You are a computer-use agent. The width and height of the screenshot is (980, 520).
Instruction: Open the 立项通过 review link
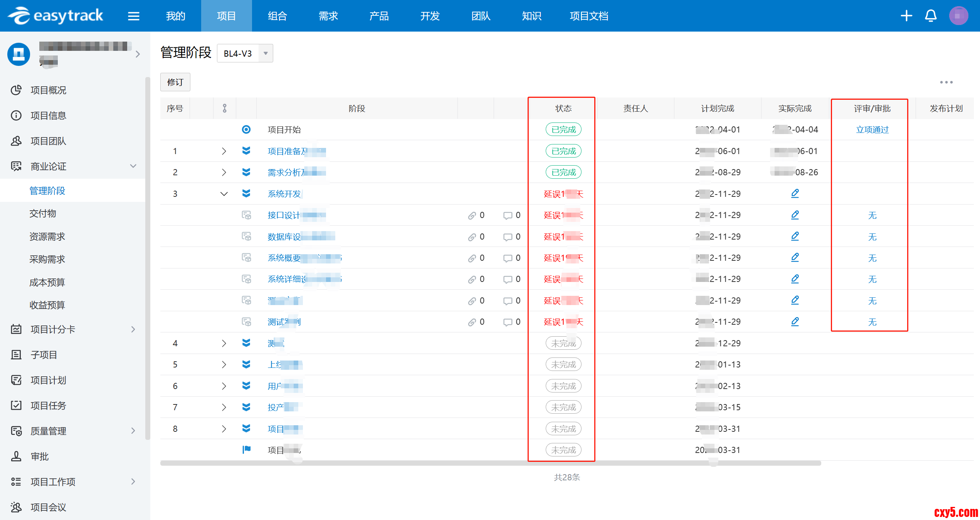(872, 130)
